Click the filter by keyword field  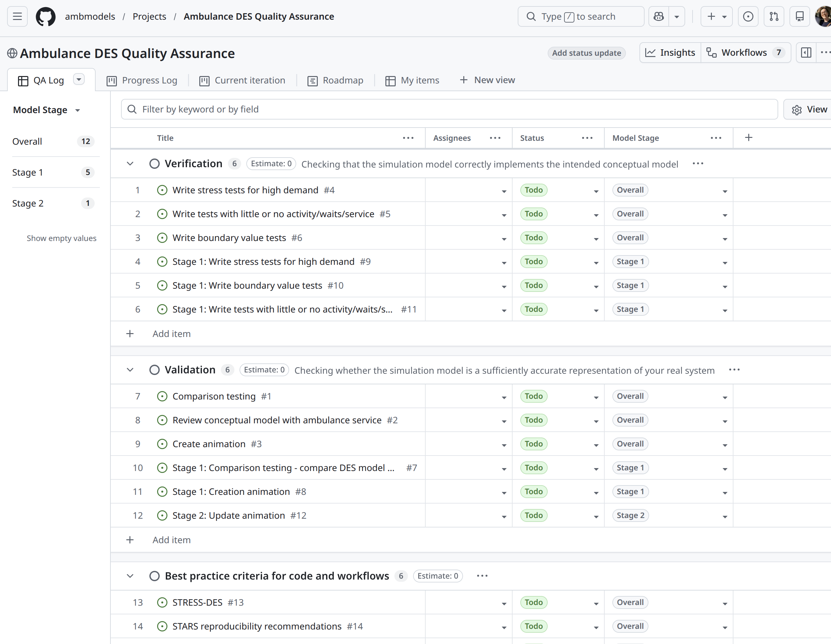click(449, 110)
